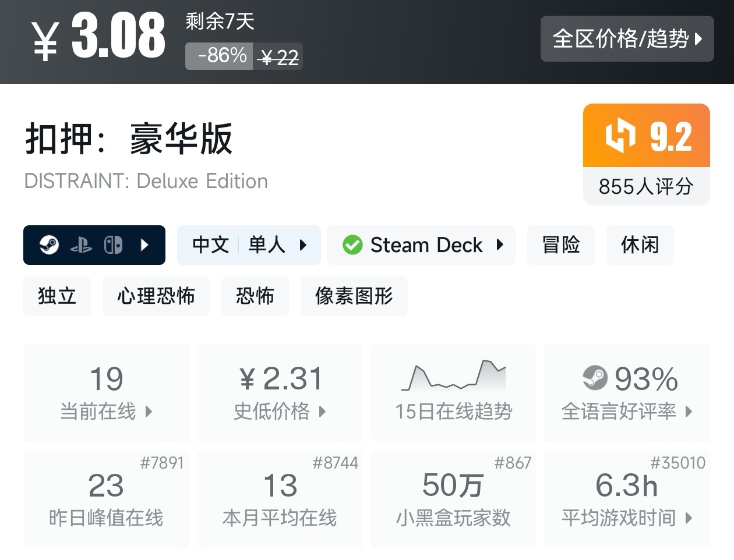The image size is (734, 560).
Task: Select the 像素图形 tag
Action: 354,296
